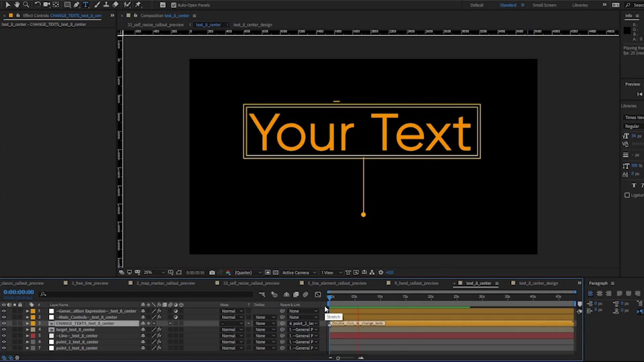Click the snapshot camera icon

pyautogui.click(x=212, y=273)
